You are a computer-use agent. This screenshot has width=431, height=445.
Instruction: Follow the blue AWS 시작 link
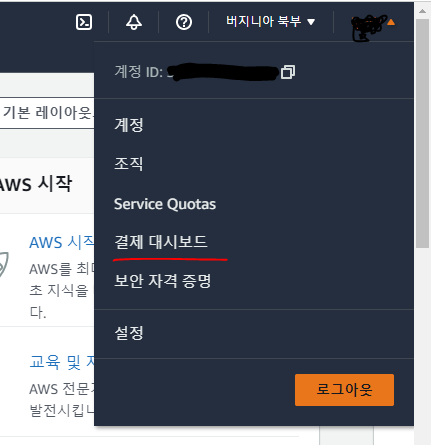(62, 242)
